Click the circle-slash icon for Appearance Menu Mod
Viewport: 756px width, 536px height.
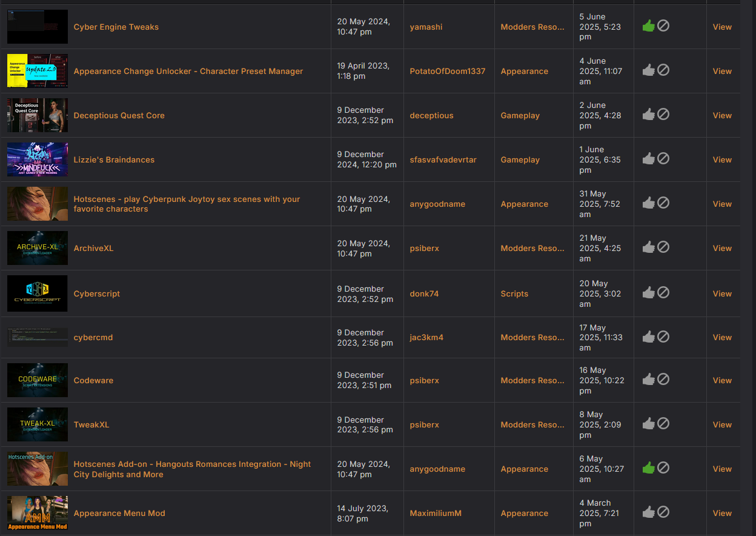coord(663,512)
